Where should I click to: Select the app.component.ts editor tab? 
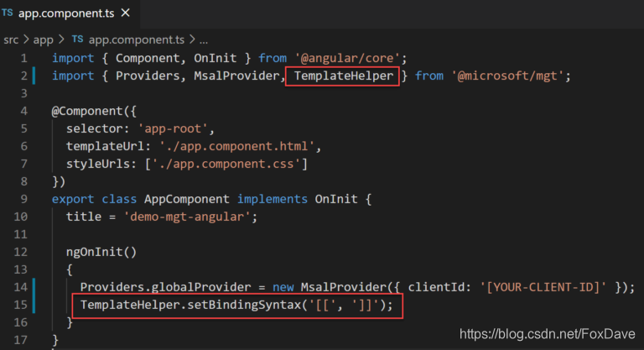(70, 13)
